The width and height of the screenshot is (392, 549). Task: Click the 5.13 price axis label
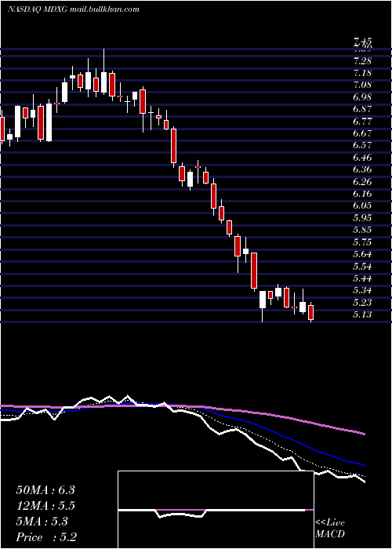(x=362, y=314)
